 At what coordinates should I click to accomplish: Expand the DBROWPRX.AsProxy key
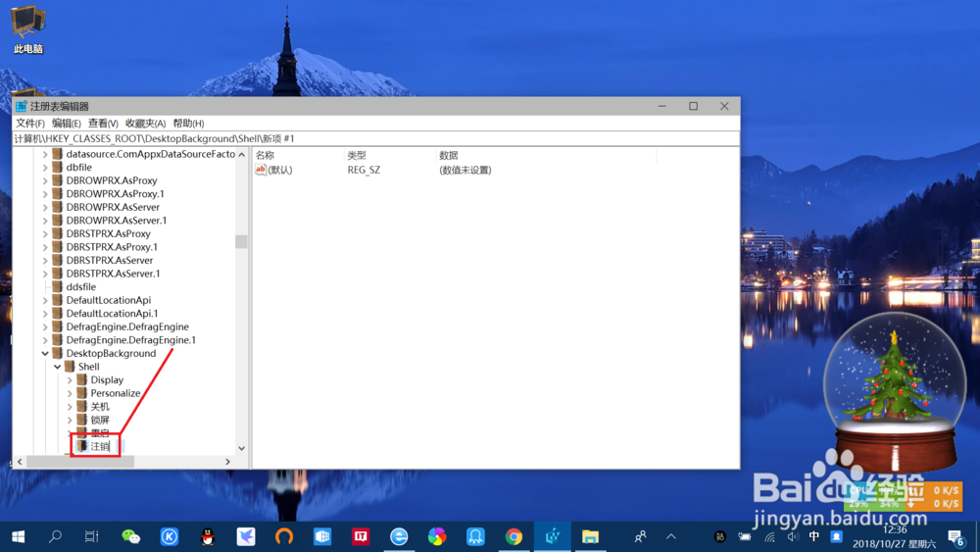[45, 180]
